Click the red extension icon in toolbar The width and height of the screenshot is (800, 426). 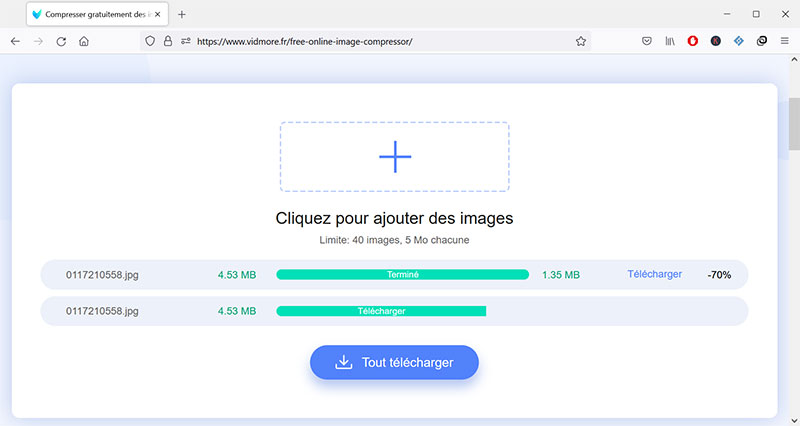(693, 41)
